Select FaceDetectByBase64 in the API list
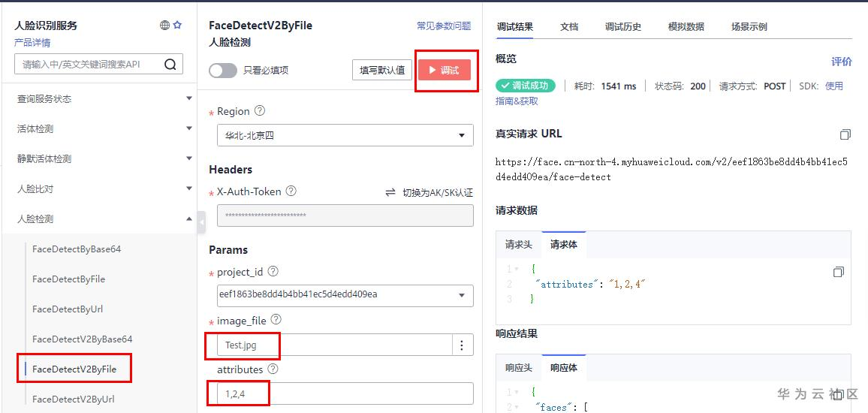This screenshot has width=868, height=413. pos(77,249)
